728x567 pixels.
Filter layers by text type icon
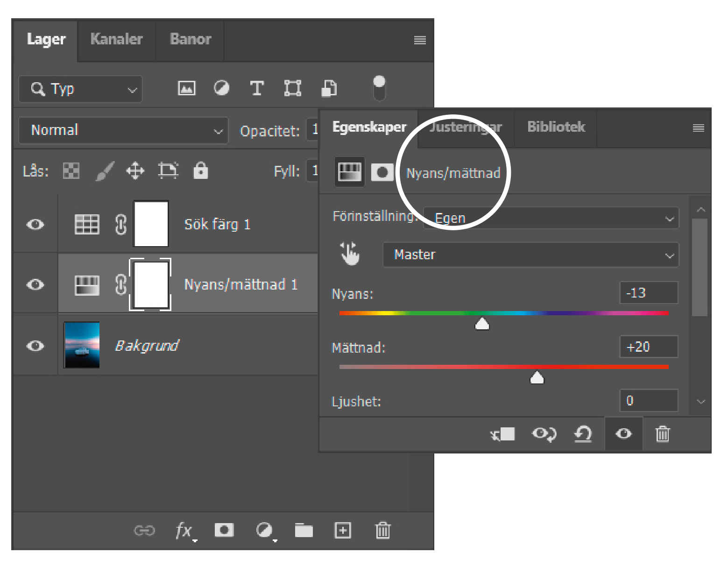pyautogui.click(x=257, y=88)
